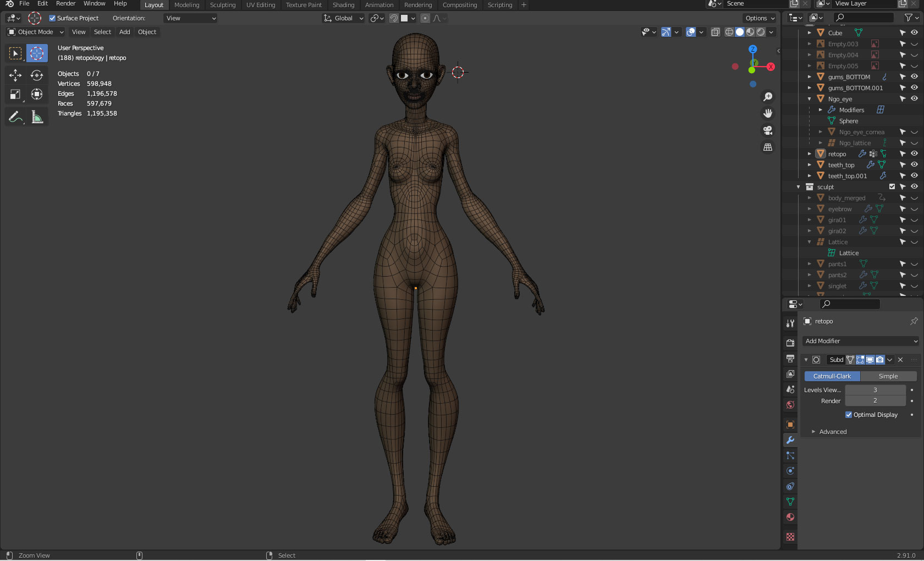Open the View Layer properties tab
This screenshot has height=561, width=924.
(790, 374)
